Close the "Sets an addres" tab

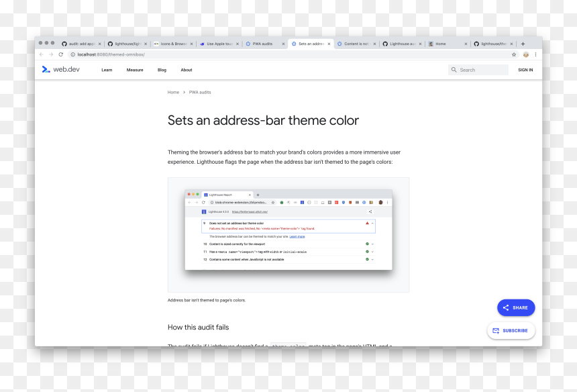click(329, 44)
